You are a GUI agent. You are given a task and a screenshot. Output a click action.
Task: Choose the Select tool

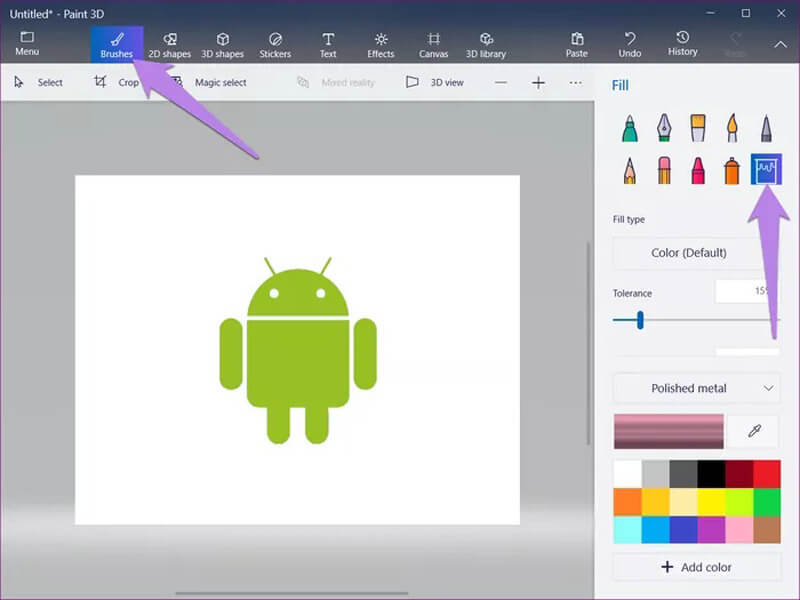click(x=39, y=82)
